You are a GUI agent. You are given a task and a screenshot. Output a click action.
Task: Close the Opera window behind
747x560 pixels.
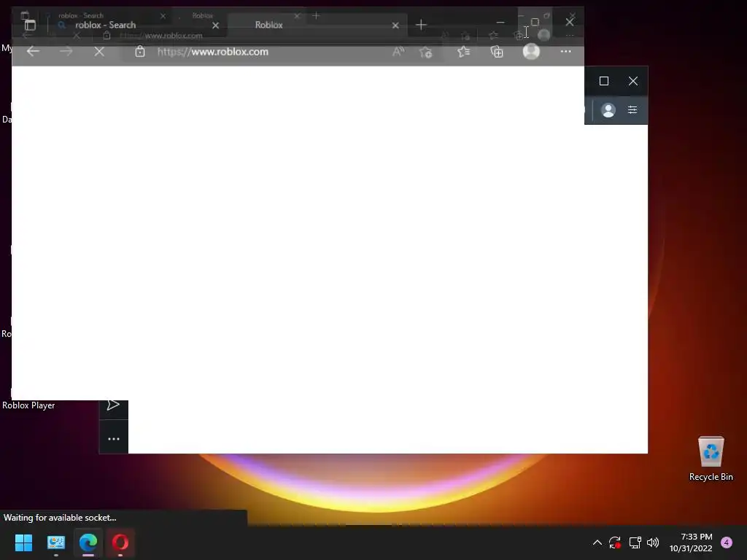(x=633, y=81)
